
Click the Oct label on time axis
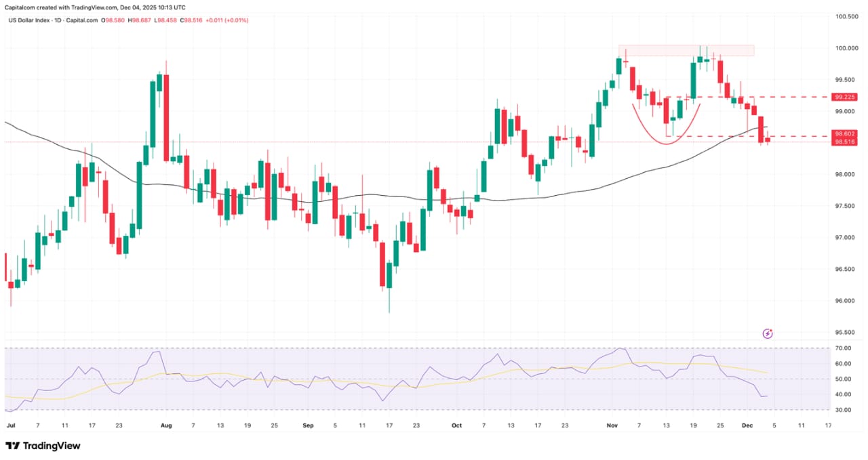tap(456, 425)
